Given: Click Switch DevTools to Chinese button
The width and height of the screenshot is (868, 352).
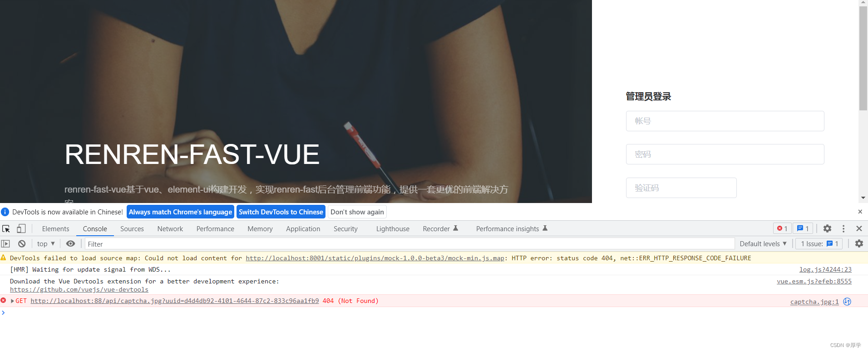Looking at the screenshot, I should click(281, 212).
